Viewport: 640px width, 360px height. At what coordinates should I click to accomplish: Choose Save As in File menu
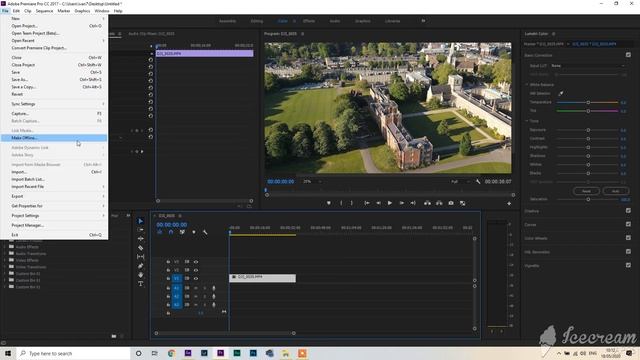coord(54,80)
